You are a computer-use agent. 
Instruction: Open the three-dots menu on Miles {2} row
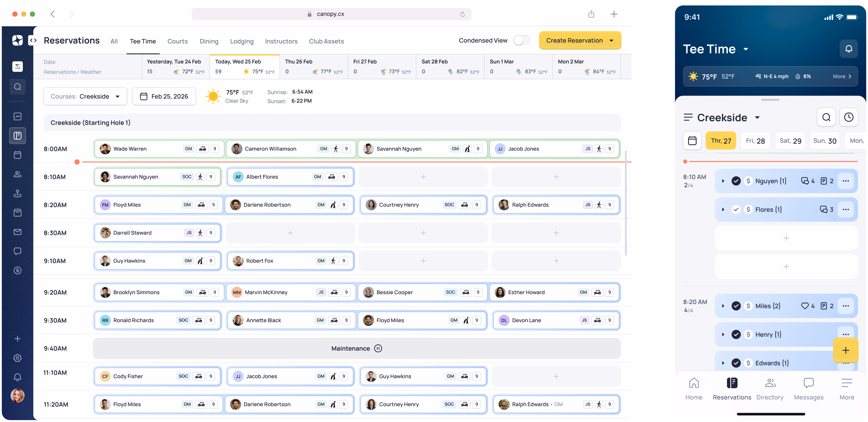pyautogui.click(x=845, y=306)
